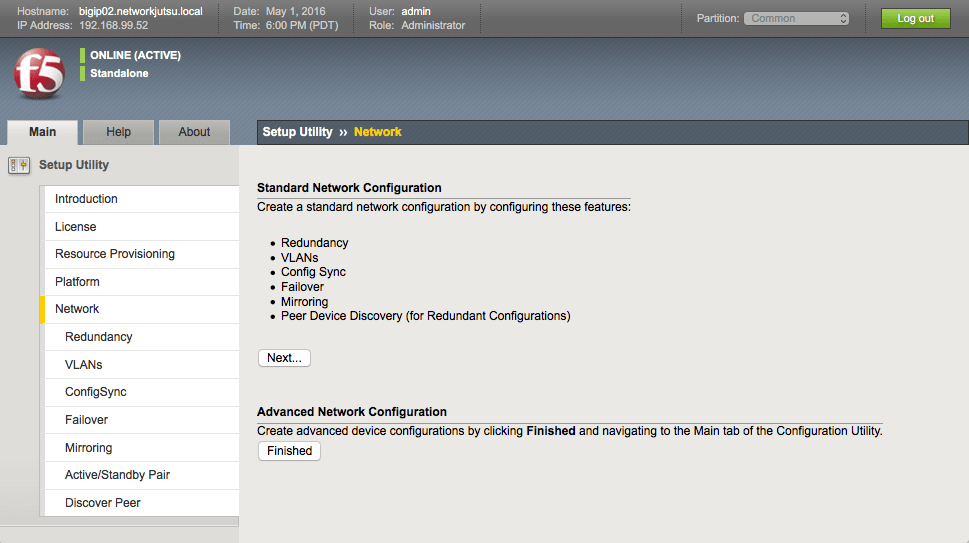Go to Resource Provisioning

click(142, 254)
